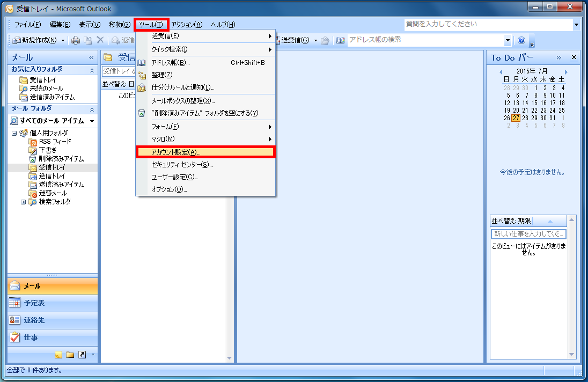Open the 新規作成 dropdown arrow
This screenshot has height=382, width=588.
(62, 40)
